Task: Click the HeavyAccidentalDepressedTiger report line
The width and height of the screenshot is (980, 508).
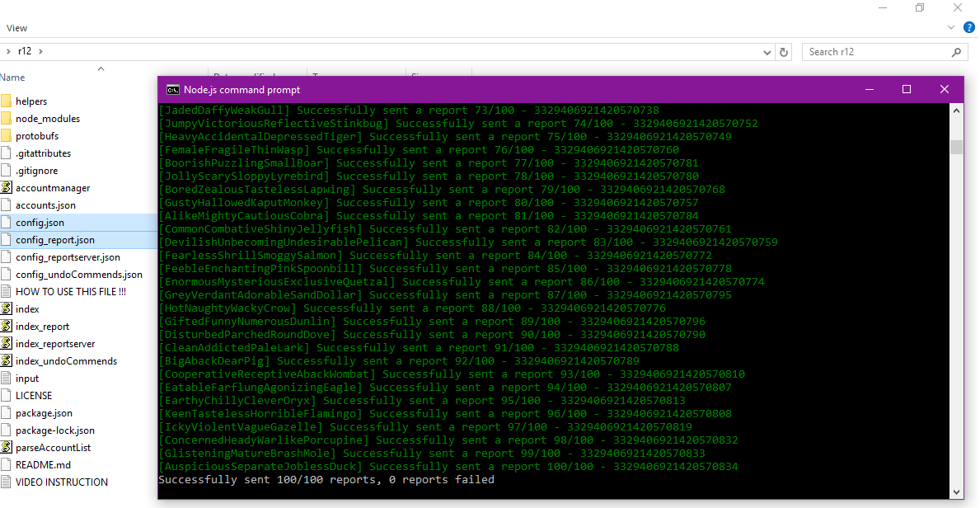Action: click(444, 136)
